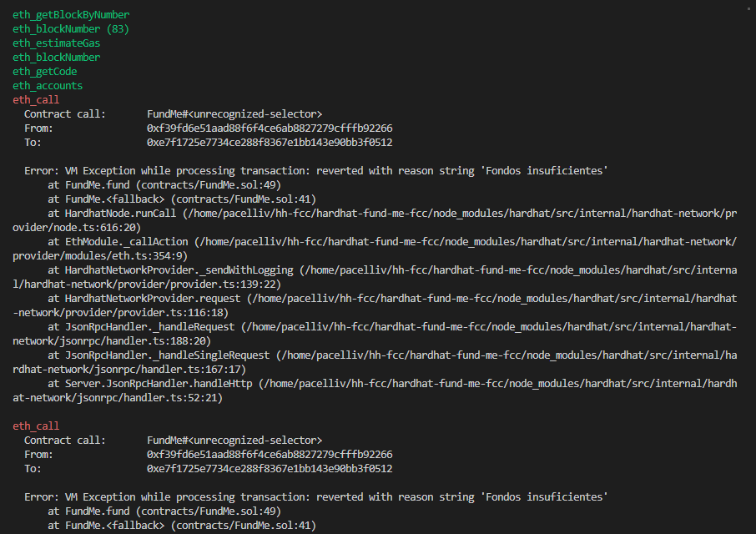Image resolution: width=756 pixels, height=534 pixels.
Task: Select 'provider/modules/eth.ts:354:9)' text
Action: coord(100,256)
